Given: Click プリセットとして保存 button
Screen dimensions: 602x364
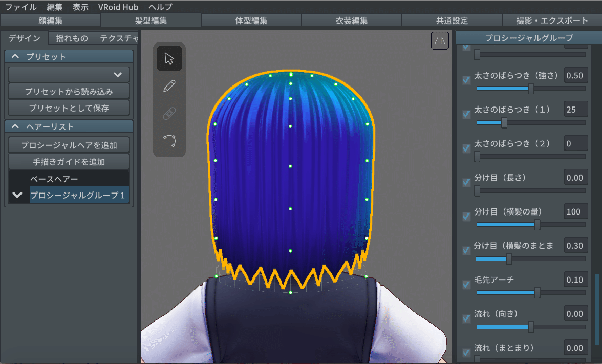Looking at the screenshot, I should (x=69, y=108).
